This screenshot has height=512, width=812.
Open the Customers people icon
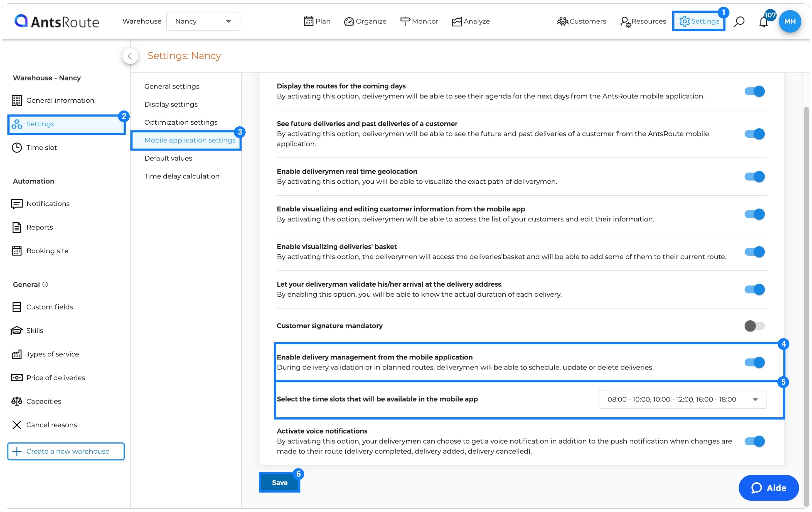[x=562, y=21]
